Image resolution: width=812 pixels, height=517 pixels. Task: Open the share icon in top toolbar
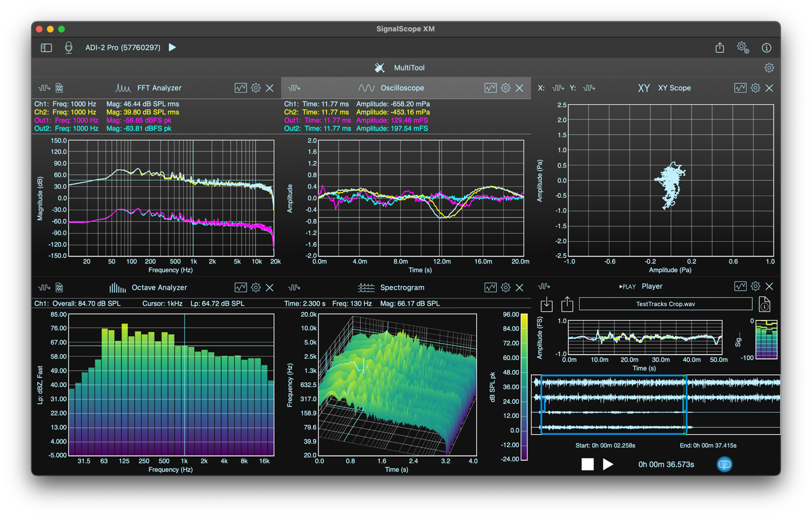point(719,48)
